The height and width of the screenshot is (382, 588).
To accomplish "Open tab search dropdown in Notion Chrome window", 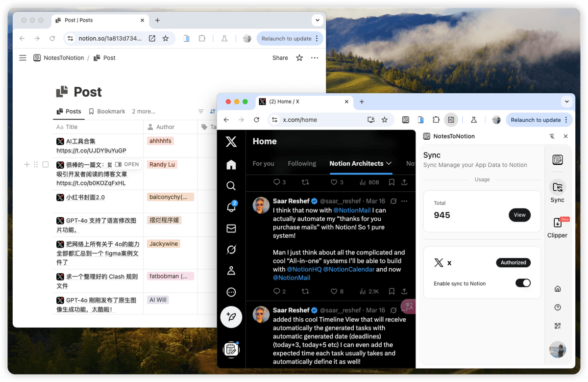I will click(318, 20).
